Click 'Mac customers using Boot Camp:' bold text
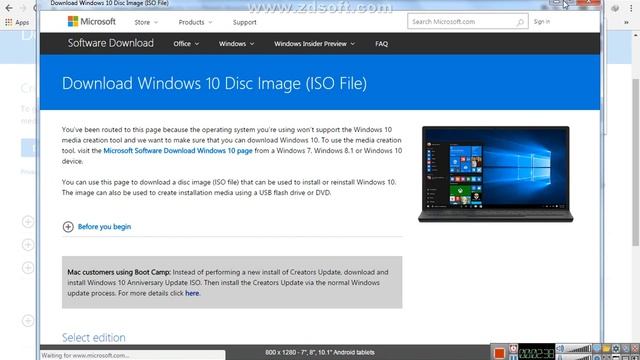640x360 pixels. pyautogui.click(x=119, y=272)
